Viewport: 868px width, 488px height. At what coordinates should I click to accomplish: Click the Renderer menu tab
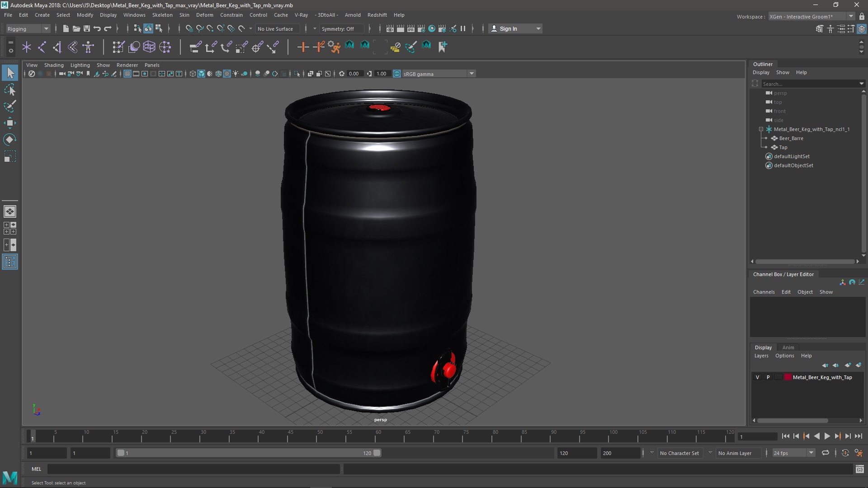click(x=127, y=64)
